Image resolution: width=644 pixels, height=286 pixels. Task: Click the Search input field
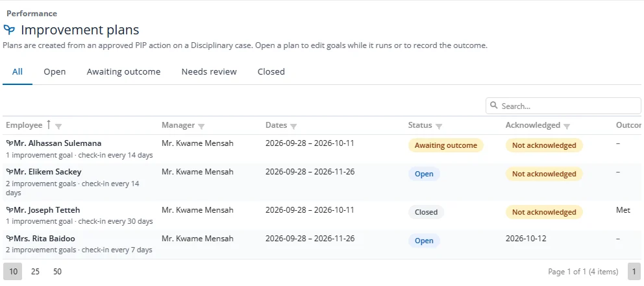(x=563, y=106)
